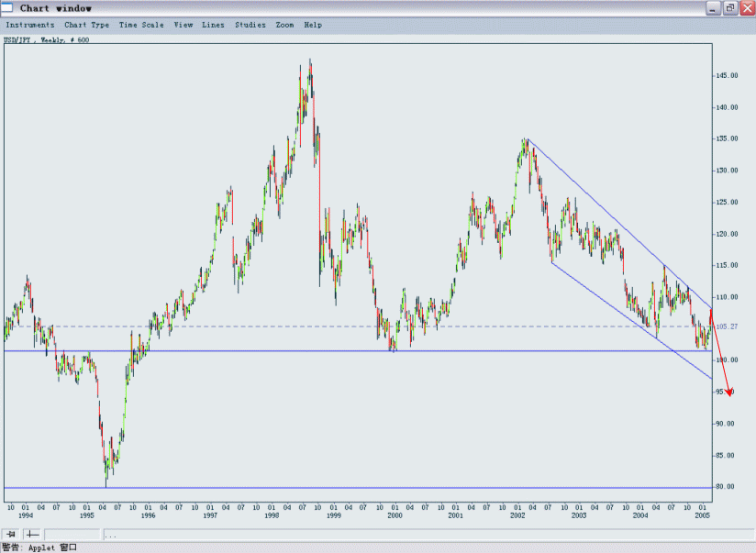Click the crosshair icon in bottom toolbar
756x553 pixels.
point(32,534)
